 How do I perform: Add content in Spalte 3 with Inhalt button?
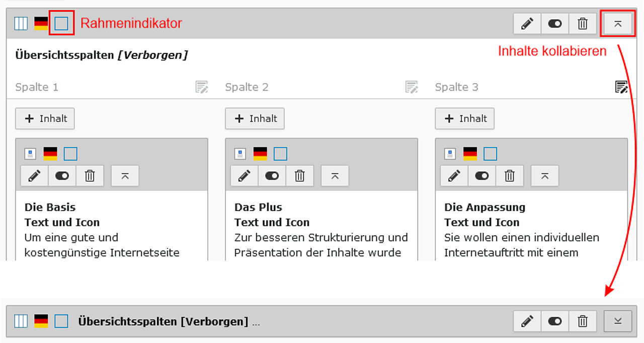[464, 119]
